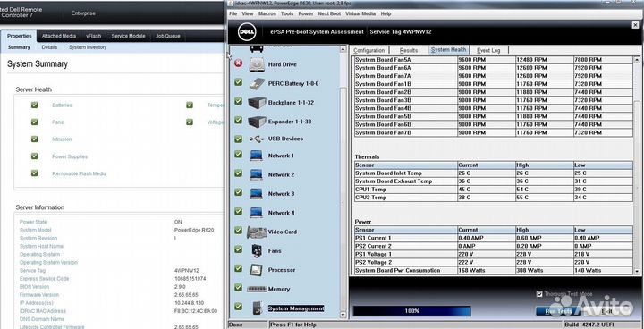
Task: Click the Batteries health check icon in iDRAC
Action: 35,105
